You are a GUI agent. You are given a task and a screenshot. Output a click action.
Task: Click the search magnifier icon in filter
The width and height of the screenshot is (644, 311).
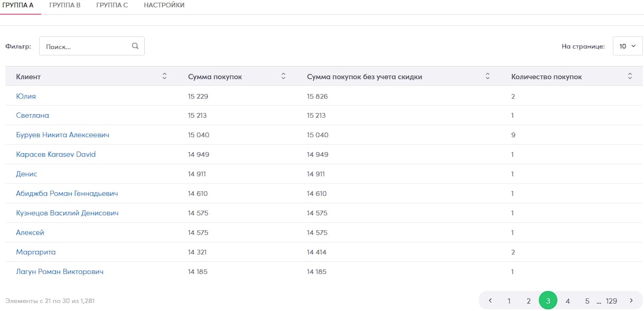(135, 46)
